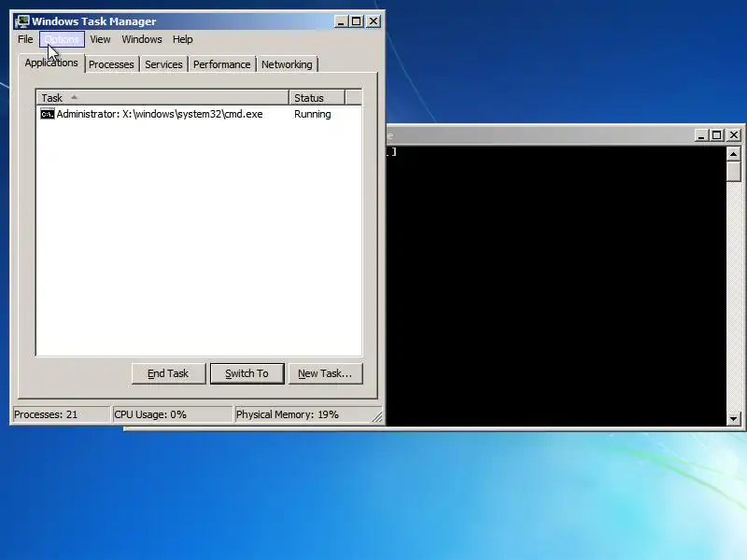The height and width of the screenshot is (560, 747).
Task: Click CPU Usage: 0% in status bar
Action: pyautogui.click(x=172, y=414)
